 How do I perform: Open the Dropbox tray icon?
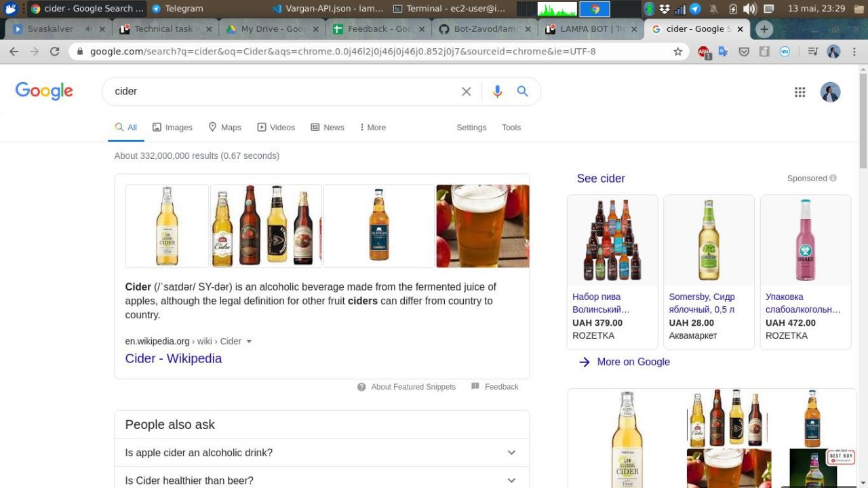[665, 9]
